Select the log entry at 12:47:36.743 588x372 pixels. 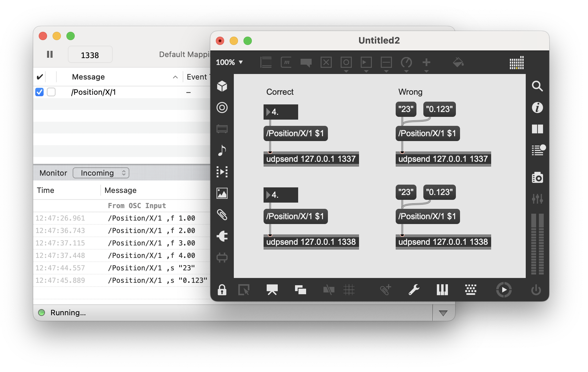click(x=122, y=231)
